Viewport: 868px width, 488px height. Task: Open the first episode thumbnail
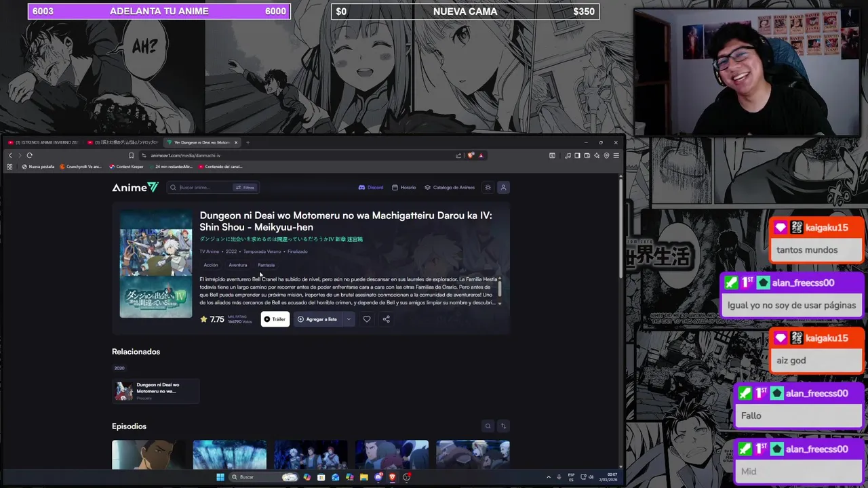[x=149, y=454]
